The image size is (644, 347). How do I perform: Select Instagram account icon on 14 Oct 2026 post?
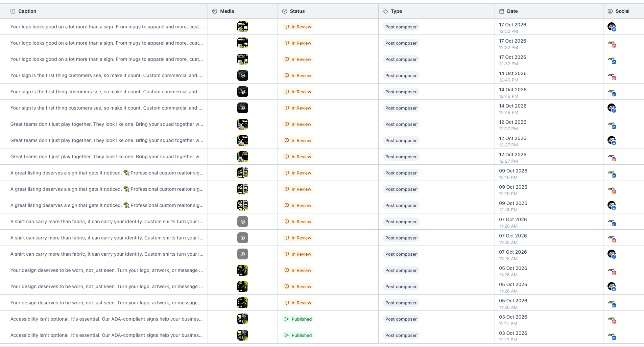612,76
